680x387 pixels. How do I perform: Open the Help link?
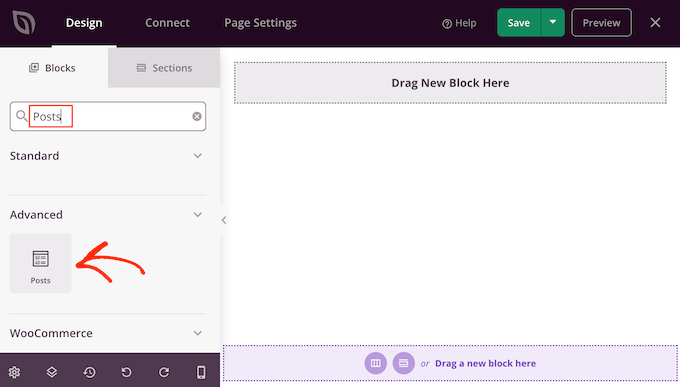tap(459, 23)
